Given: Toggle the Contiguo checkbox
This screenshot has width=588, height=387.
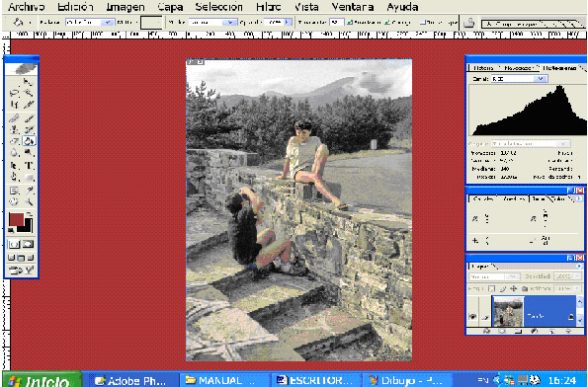Looking at the screenshot, I should tap(387, 23).
